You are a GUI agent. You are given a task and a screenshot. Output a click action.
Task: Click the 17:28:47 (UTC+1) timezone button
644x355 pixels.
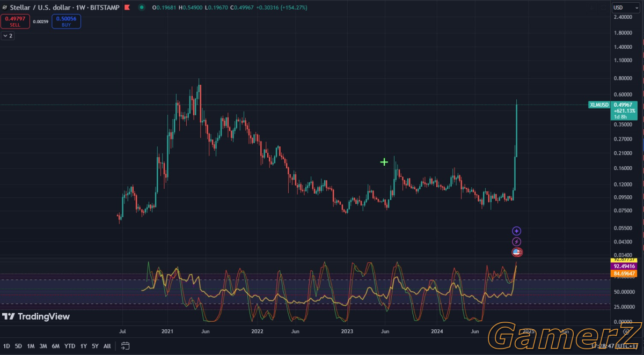click(x=614, y=345)
